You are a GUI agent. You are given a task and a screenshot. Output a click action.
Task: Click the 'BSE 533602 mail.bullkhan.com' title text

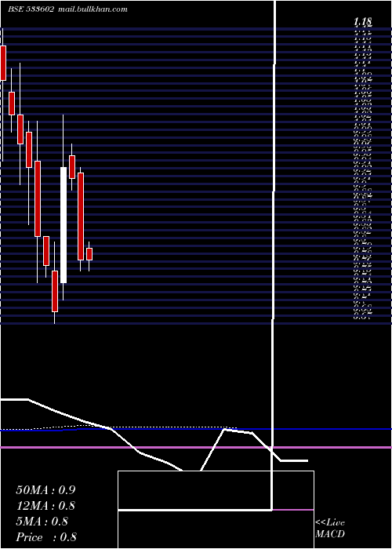pyautogui.click(x=67, y=9)
